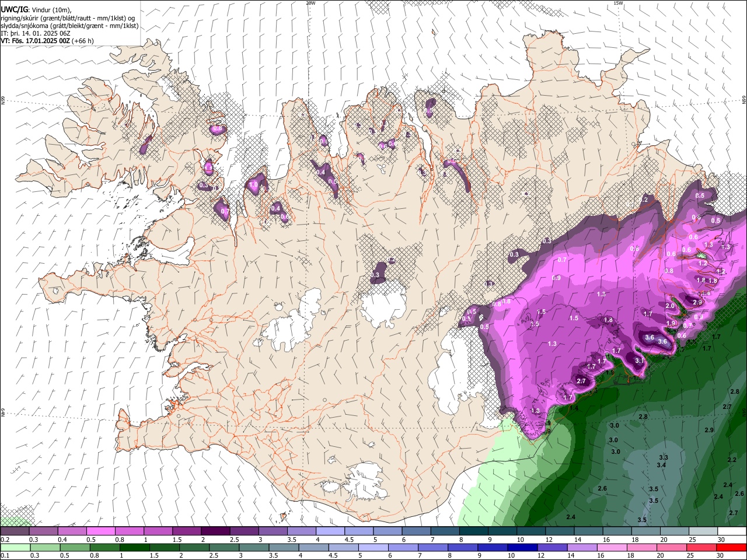Click upper legend swatch between 12 and 14
This screenshot has width=747, height=560.
[560, 531]
